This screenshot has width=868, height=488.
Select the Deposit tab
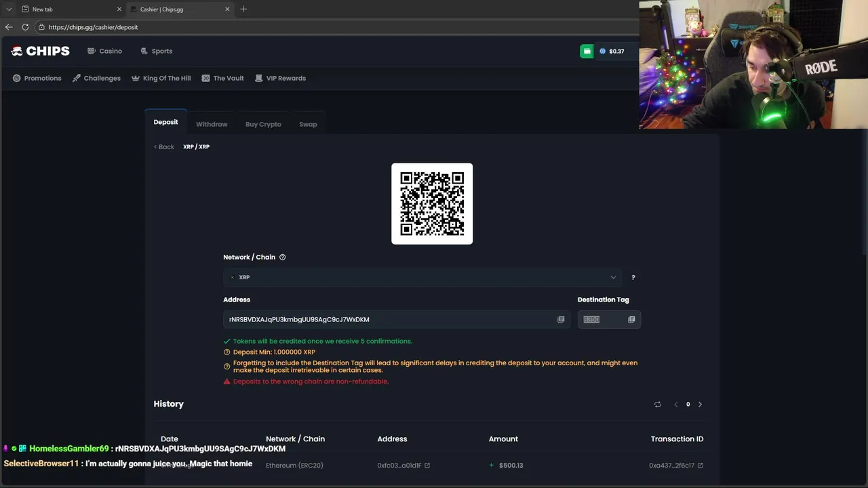[165, 122]
